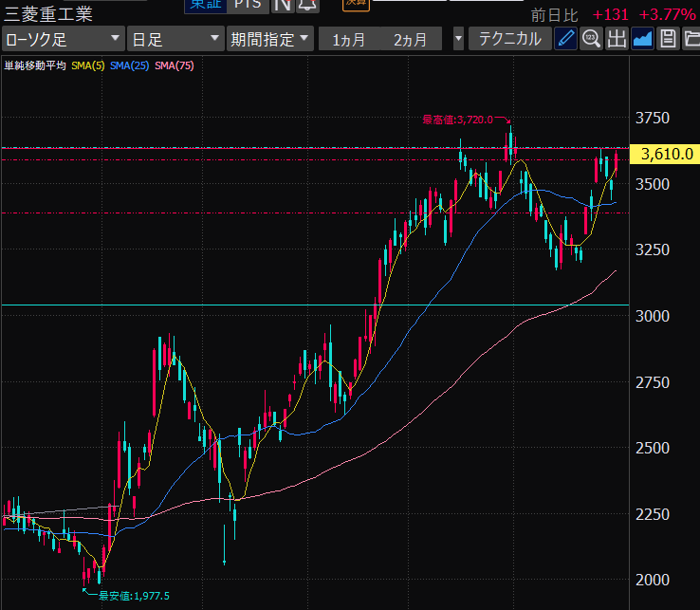700x610 pixels.
Task: Switch to the PTS market tab
Action: 248,6
